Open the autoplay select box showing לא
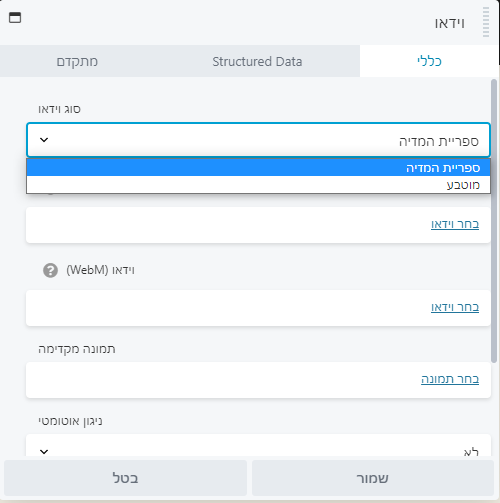Image resolution: width=500 pixels, height=503 pixels. [x=258, y=445]
